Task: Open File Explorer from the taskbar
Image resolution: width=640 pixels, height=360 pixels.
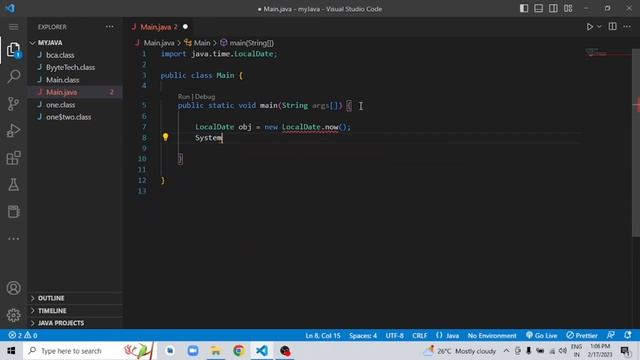Action: [x=216, y=351]
